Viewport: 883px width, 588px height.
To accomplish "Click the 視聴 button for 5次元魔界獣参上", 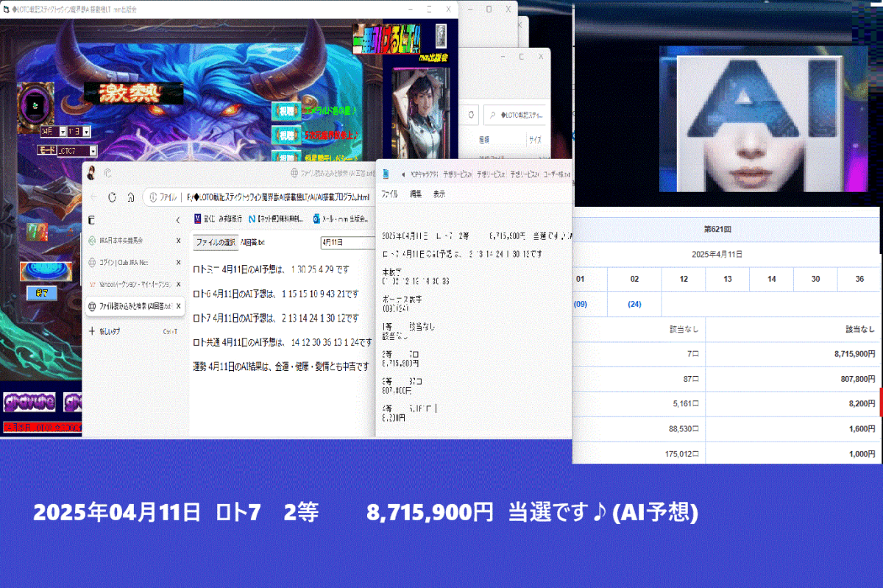I will 286,135.
